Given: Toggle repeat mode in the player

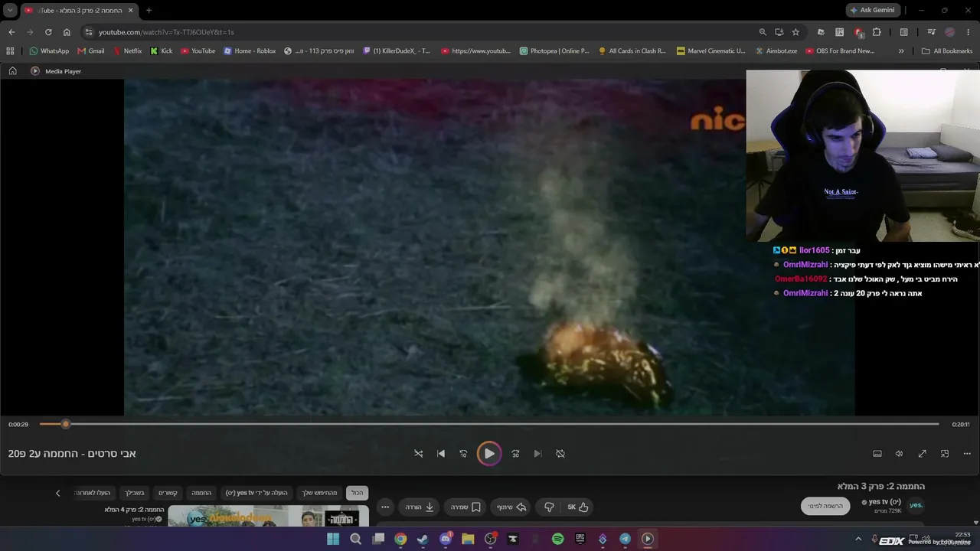Looking at the screenshot, I should pyautogui.click(x=560, y=454).
